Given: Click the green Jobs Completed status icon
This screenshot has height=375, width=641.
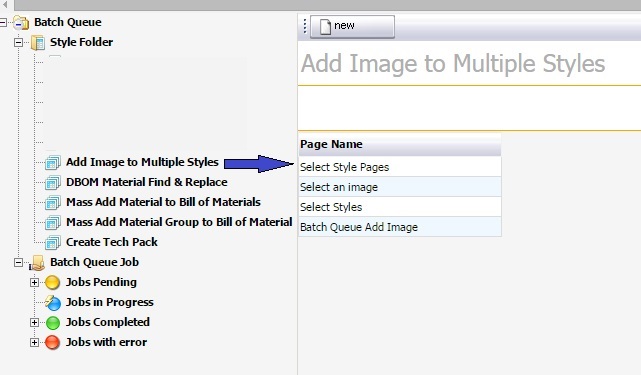Looking at the screenshot, I should click(53, 323).
